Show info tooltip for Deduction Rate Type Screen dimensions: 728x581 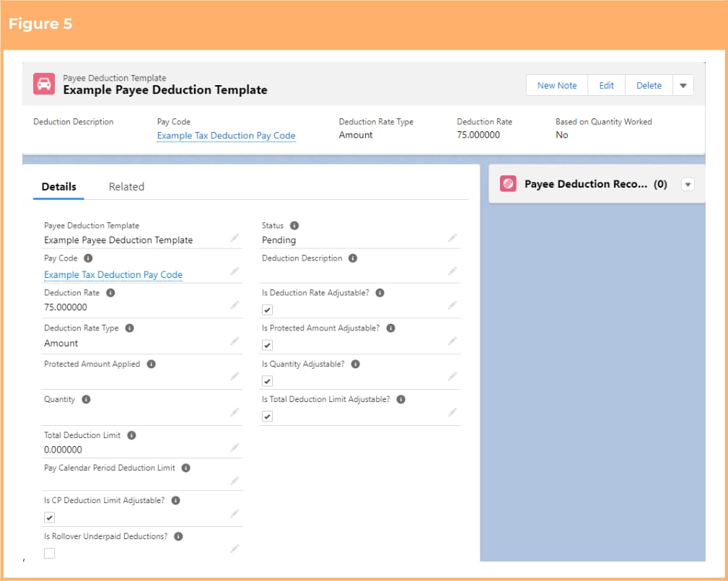(x=130, y=328)
